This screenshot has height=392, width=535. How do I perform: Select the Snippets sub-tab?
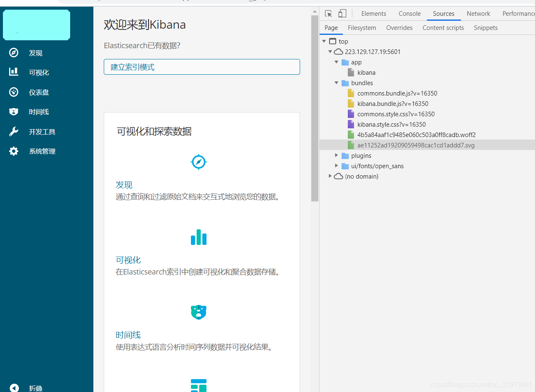[x=486, y=28]
